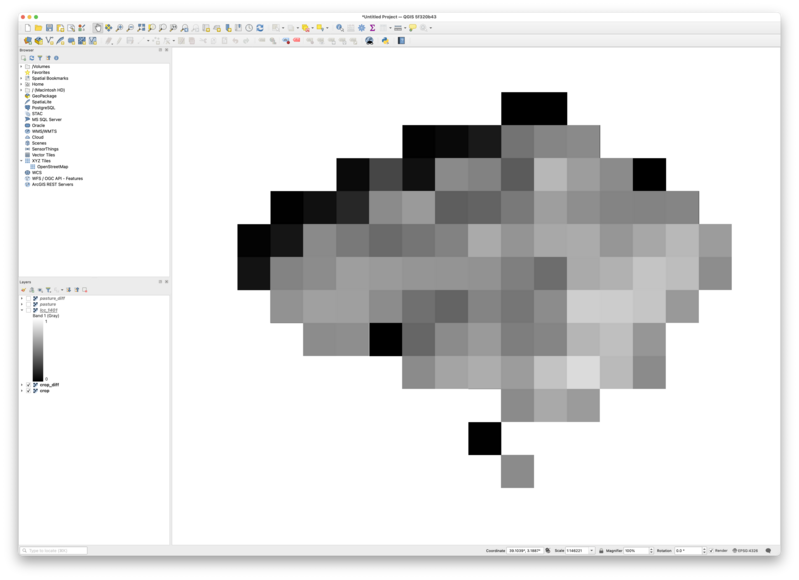
Task: Open Temporal Controller clock icon
Action: (x=249, y=28)
